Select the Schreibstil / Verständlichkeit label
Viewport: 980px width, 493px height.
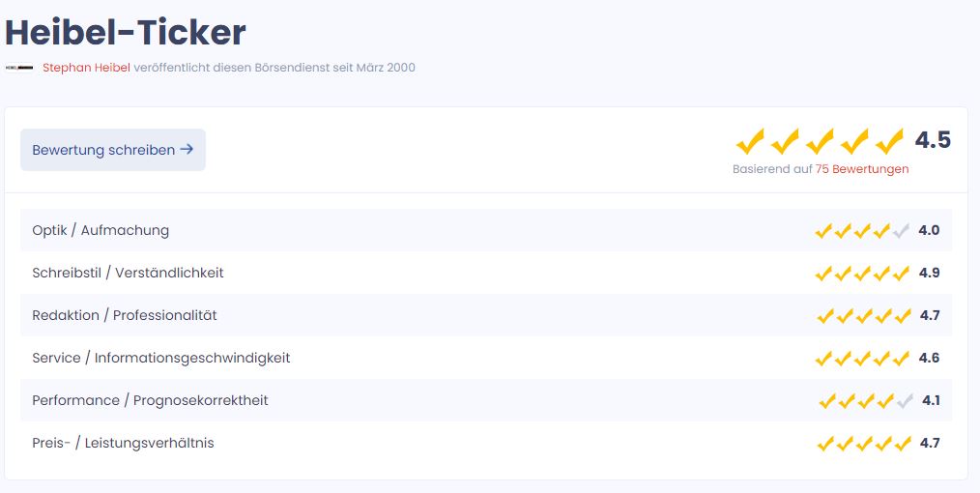[128, 273]
